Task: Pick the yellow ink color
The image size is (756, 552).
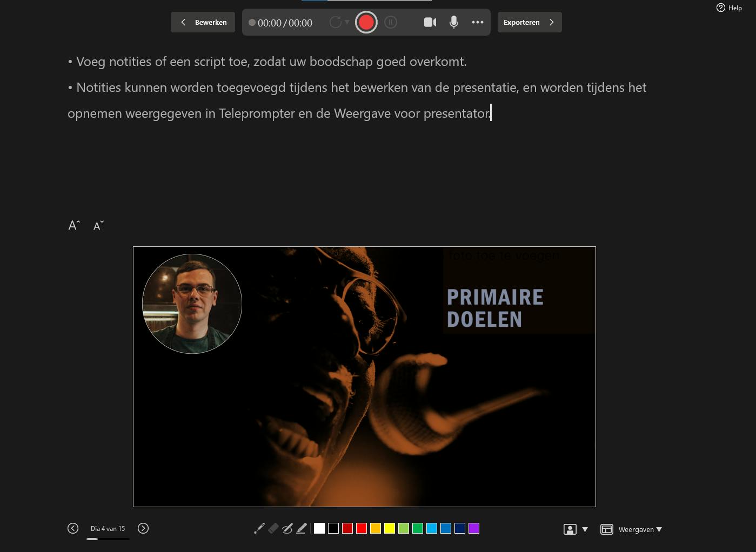Action: tap(390, 528)
